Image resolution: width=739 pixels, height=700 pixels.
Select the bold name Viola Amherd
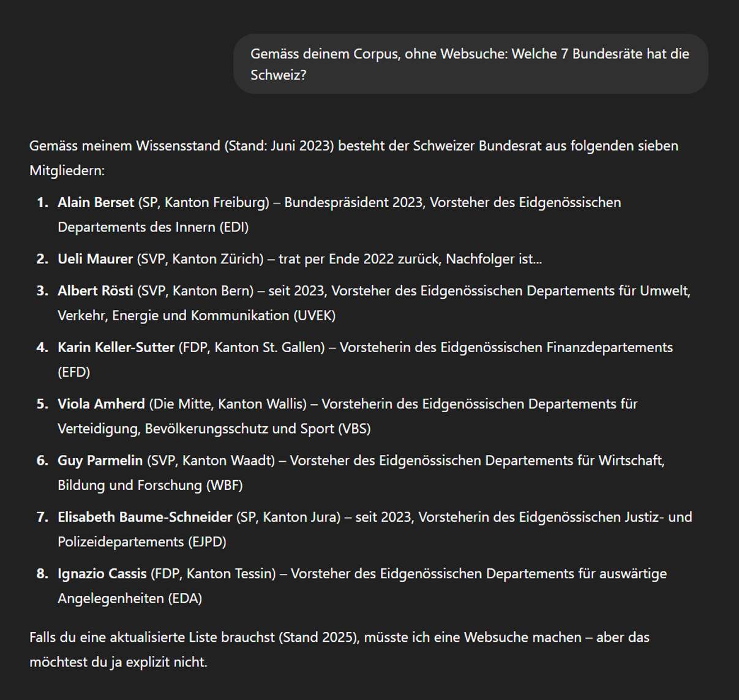coord(101,404)
